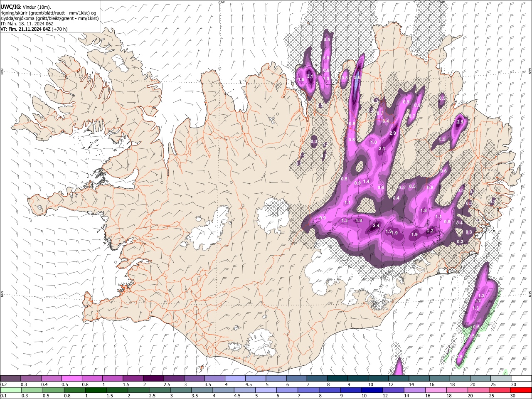Click the pale green 0.1 rain legend swatch
532x399 pixels.
11,390
